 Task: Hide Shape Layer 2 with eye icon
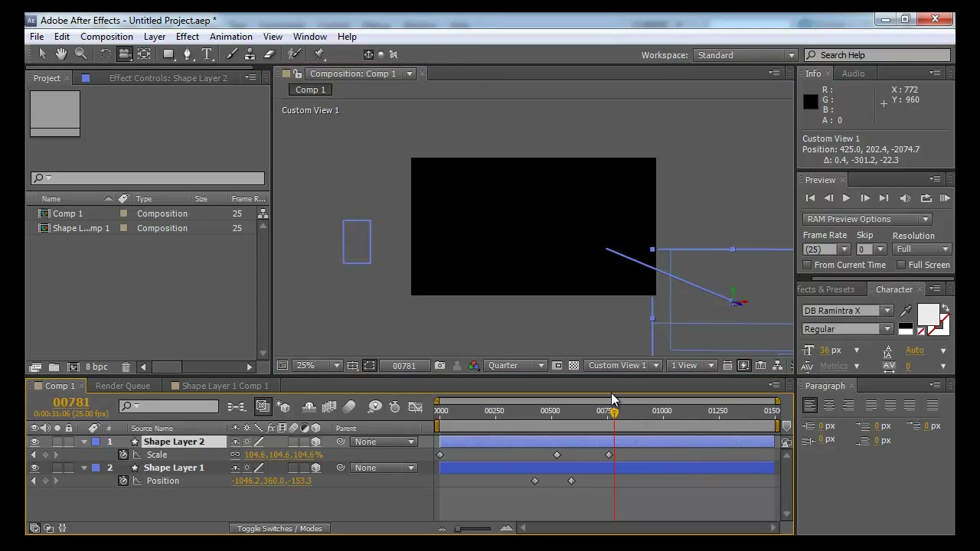34,442
